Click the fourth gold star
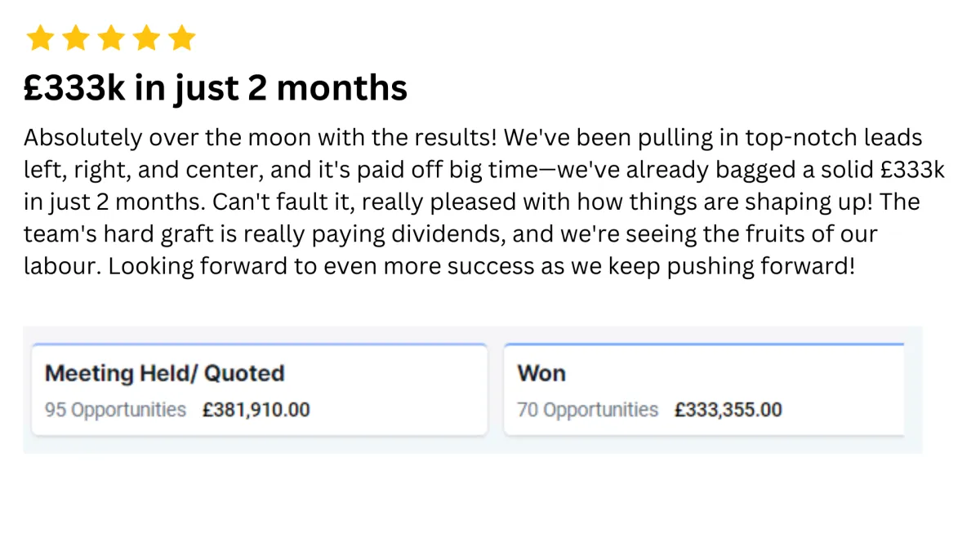Viewport: 980px width, 551px height. 146,38
